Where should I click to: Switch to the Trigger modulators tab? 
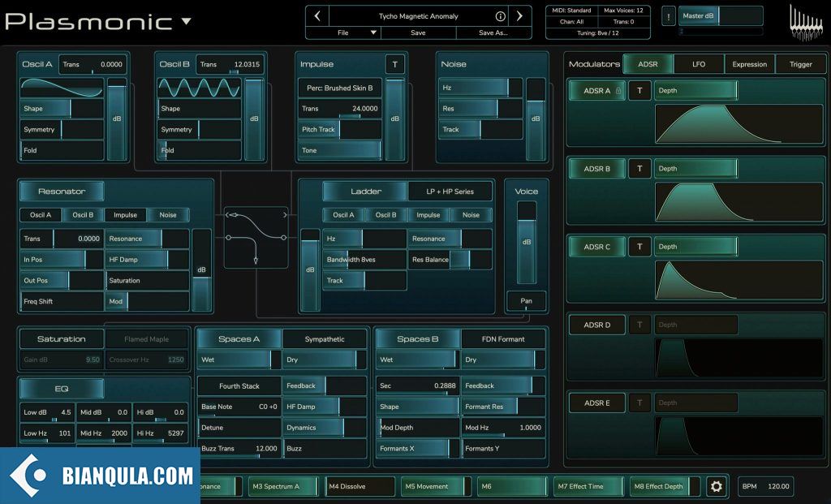pos(800,64)
